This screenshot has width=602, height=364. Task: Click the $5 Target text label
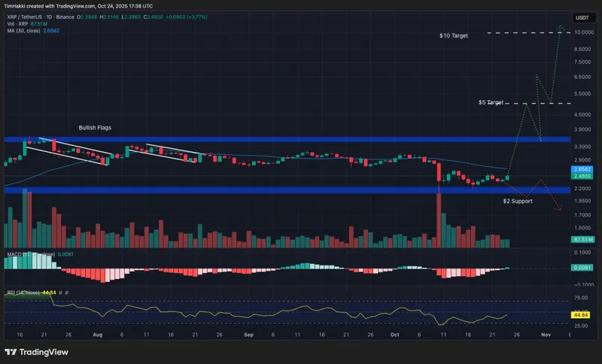pos(491,102)
